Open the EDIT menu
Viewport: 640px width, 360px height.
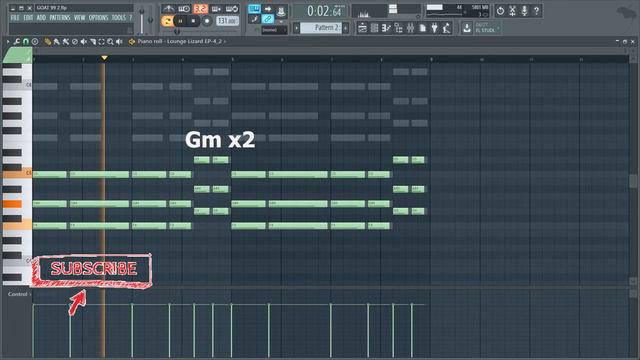(x=28, y=18)
